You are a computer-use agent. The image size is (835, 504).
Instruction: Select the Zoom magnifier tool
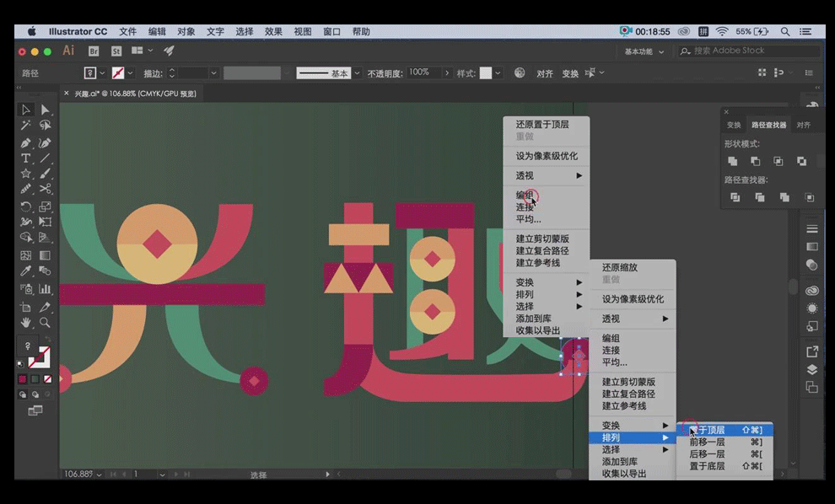click(x=45, y=322)
